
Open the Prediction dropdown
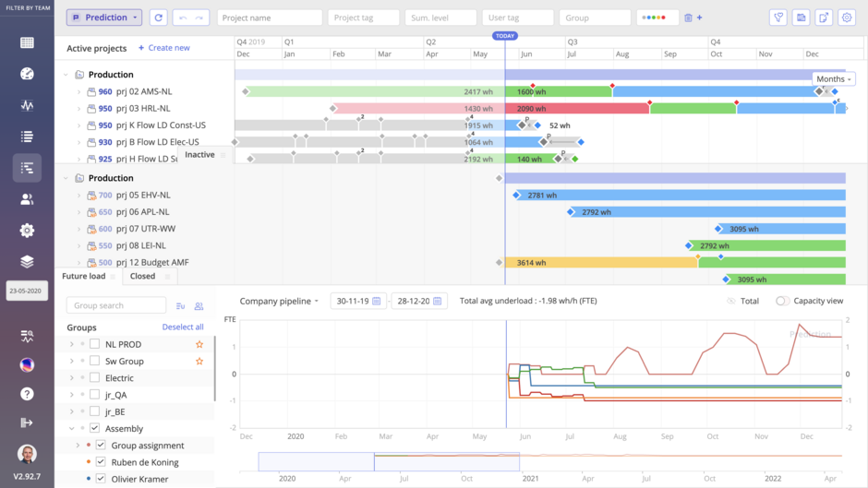104,18
